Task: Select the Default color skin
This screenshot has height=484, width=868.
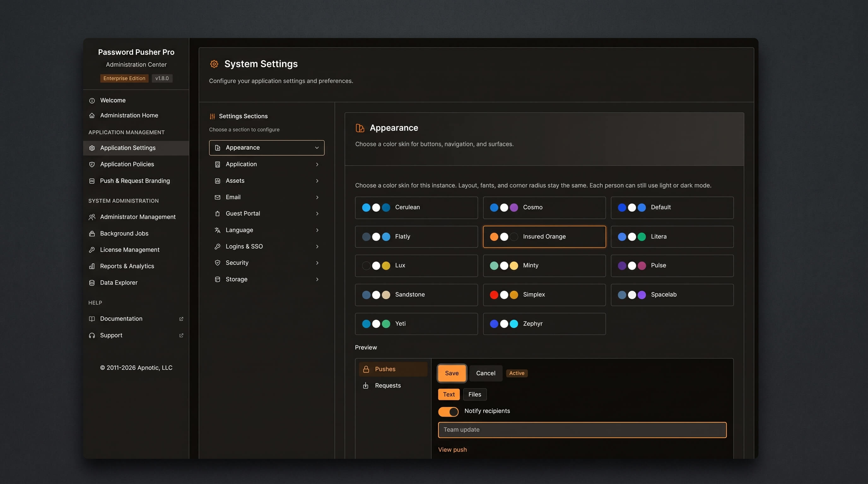Action: tap(672, 208)
